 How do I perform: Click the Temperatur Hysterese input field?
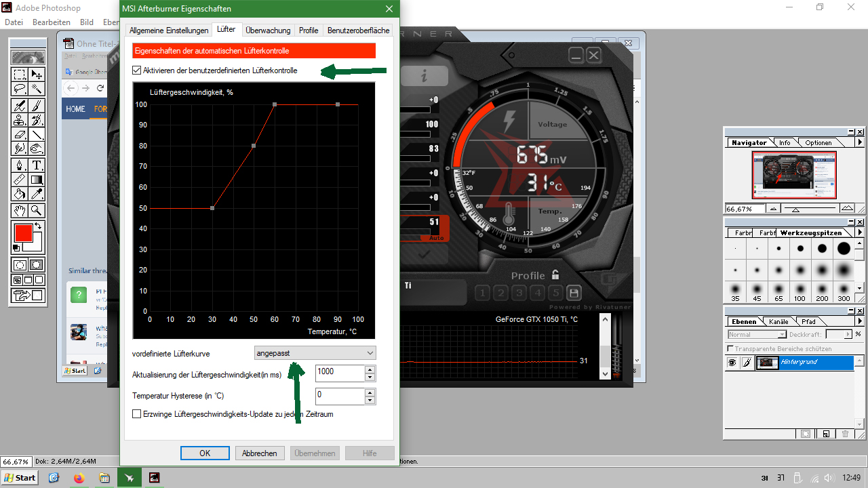pyautogui.click(x=340, y=396)
